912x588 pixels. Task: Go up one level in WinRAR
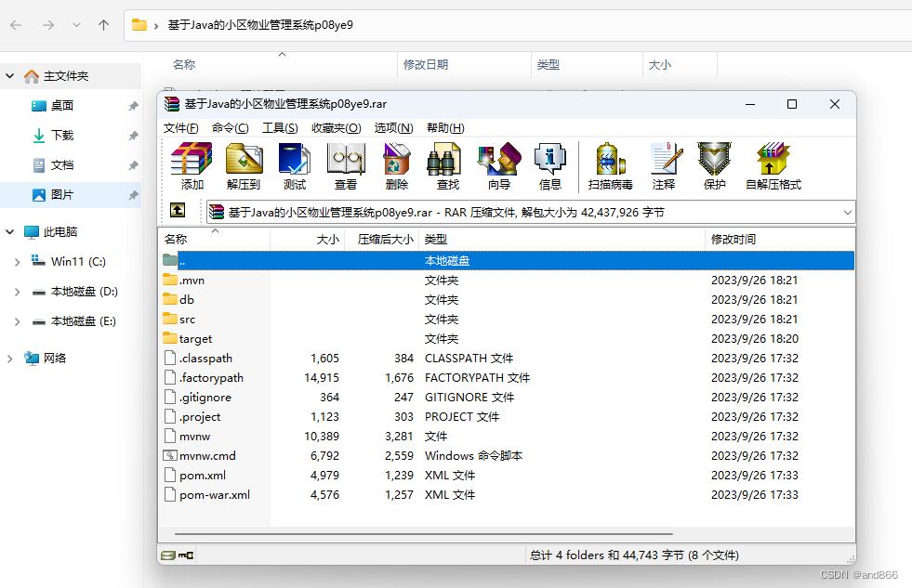coord(178,210)
